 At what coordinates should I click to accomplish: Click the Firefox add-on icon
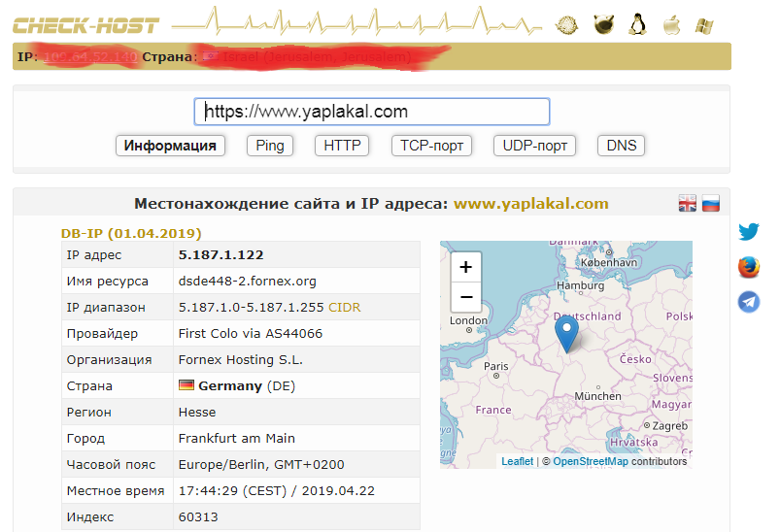[x=749, y=267]
